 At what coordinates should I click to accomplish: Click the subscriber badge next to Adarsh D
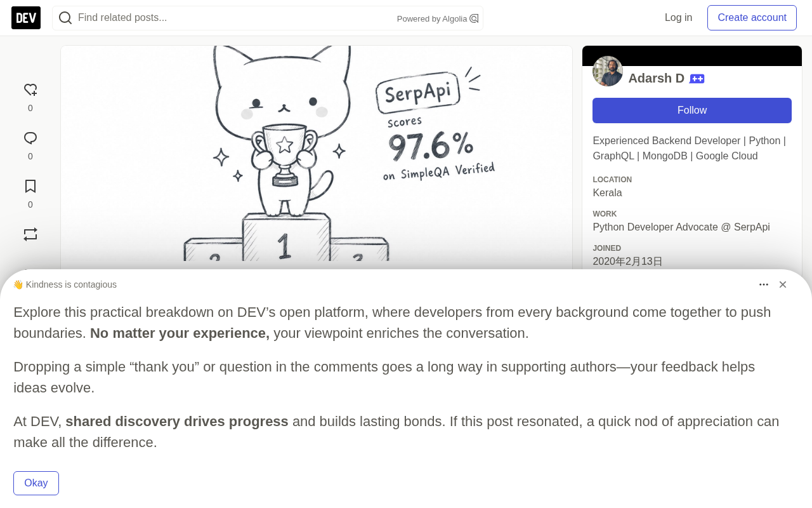[x=697, y=79]
